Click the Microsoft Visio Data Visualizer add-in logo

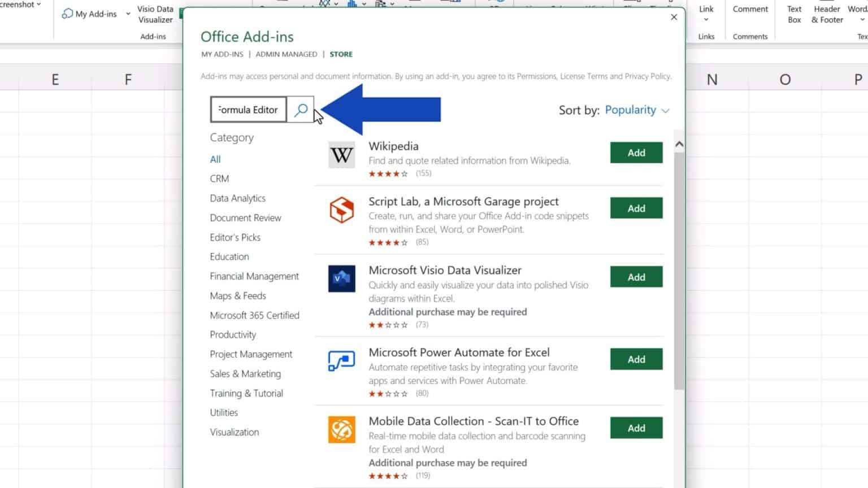tap(341, 277)
